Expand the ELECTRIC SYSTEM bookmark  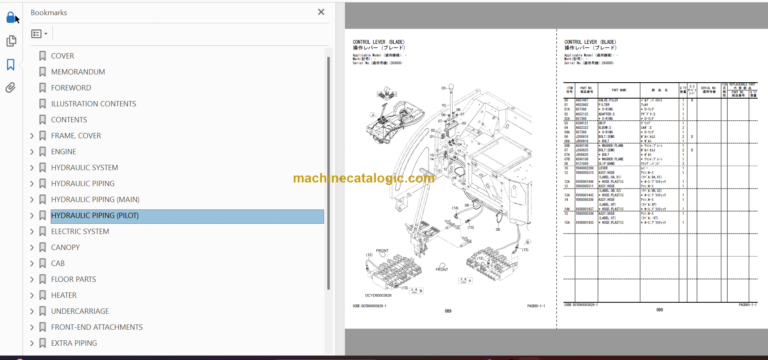(x=32, y=231)
